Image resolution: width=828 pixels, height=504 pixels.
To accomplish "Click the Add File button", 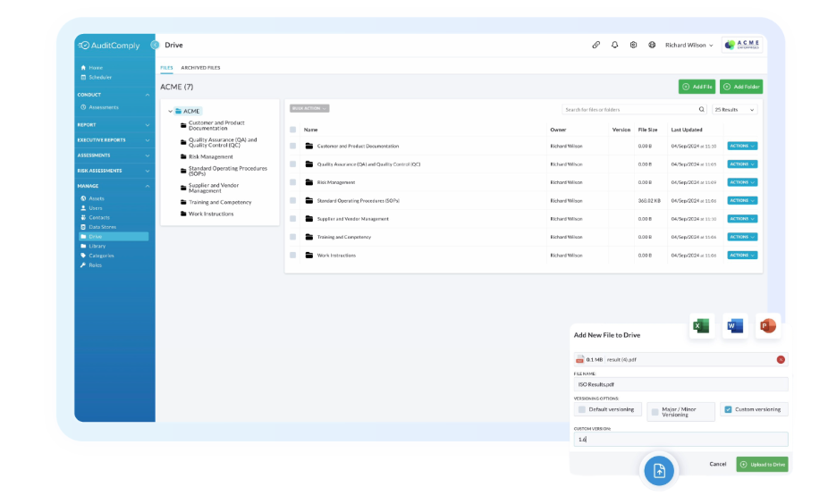I will (x=697, y=87).
